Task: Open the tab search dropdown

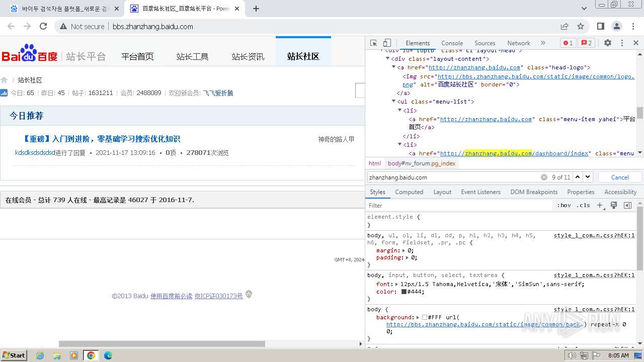Action: point(584,9)
